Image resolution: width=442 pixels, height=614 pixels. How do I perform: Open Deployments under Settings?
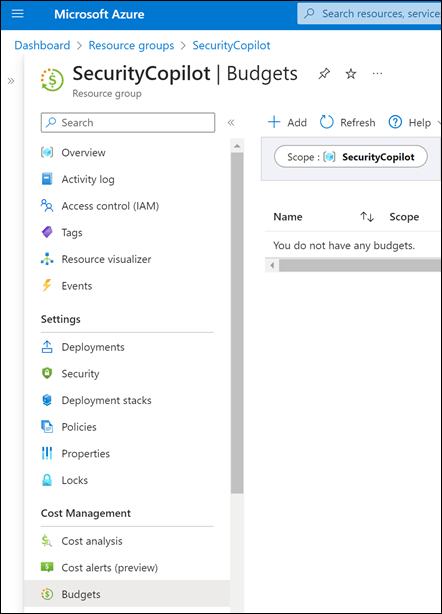click(x=93, y=347)
